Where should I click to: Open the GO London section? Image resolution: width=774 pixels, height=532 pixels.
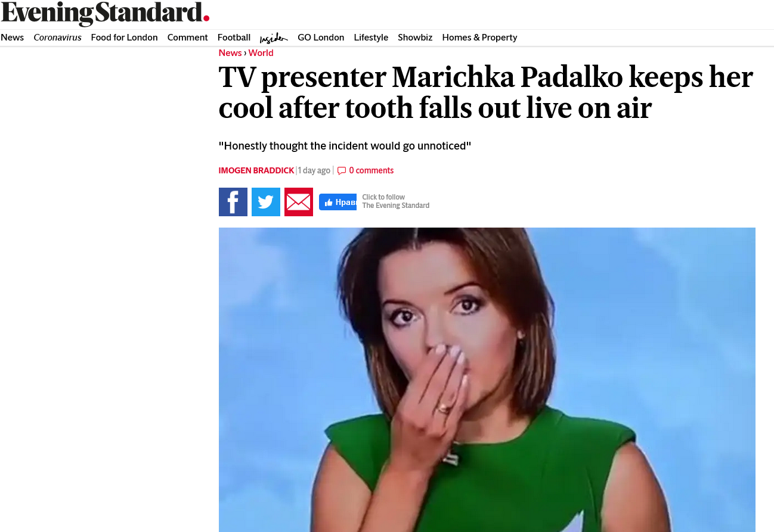point(321,38)
